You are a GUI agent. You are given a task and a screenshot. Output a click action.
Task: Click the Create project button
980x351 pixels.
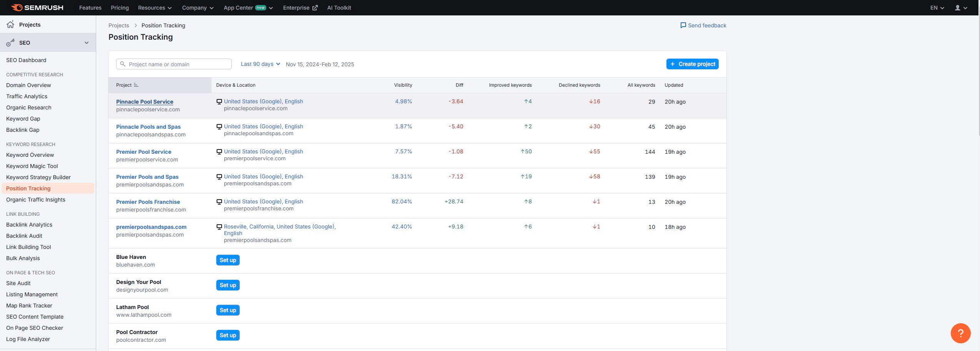(692, 64)
